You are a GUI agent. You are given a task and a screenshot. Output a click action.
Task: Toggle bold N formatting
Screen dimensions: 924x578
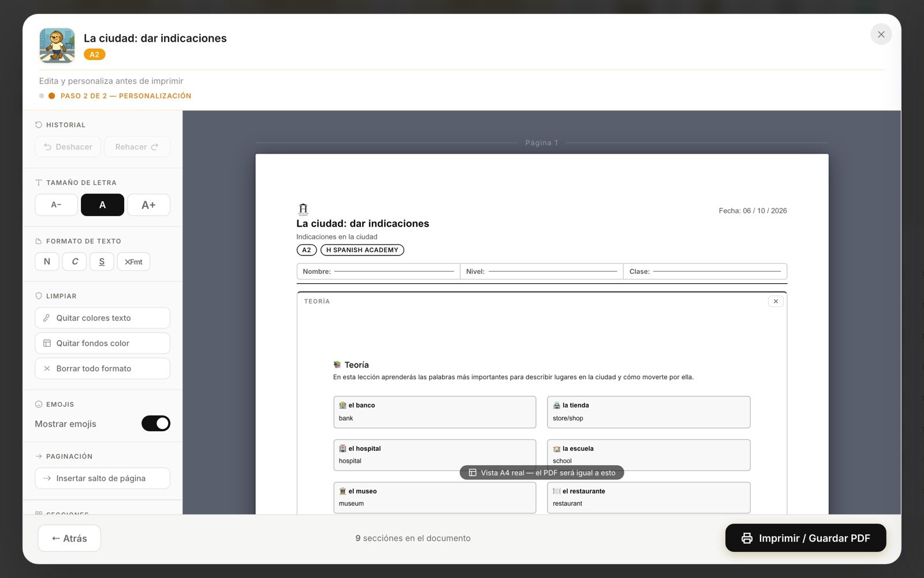point(47,262)
